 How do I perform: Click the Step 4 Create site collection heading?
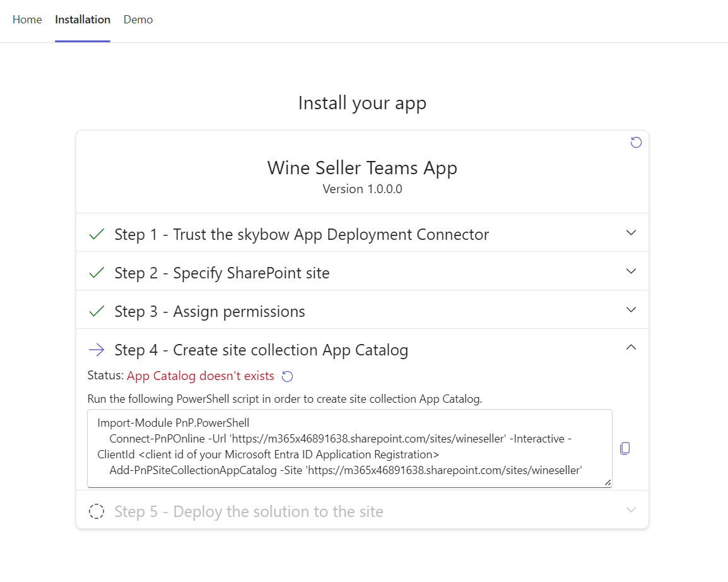(261, 350)
